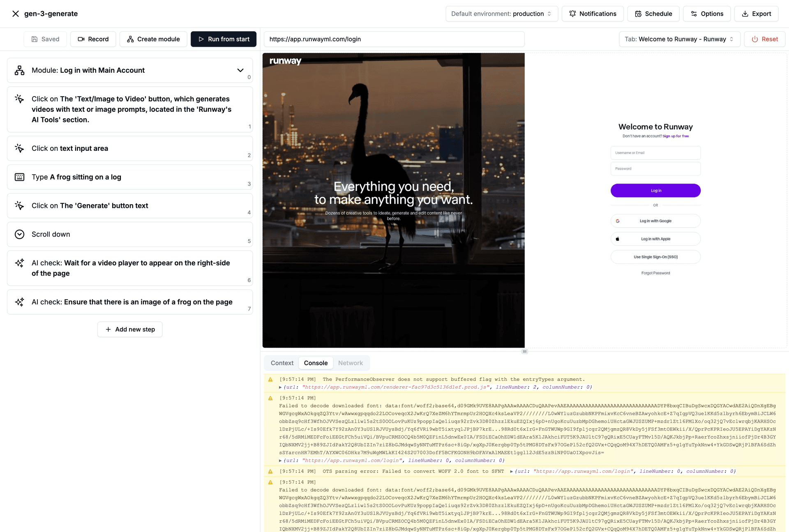The image size is (789, 532).
Task: Click the Saved button
Action: (x=45, y=39)
